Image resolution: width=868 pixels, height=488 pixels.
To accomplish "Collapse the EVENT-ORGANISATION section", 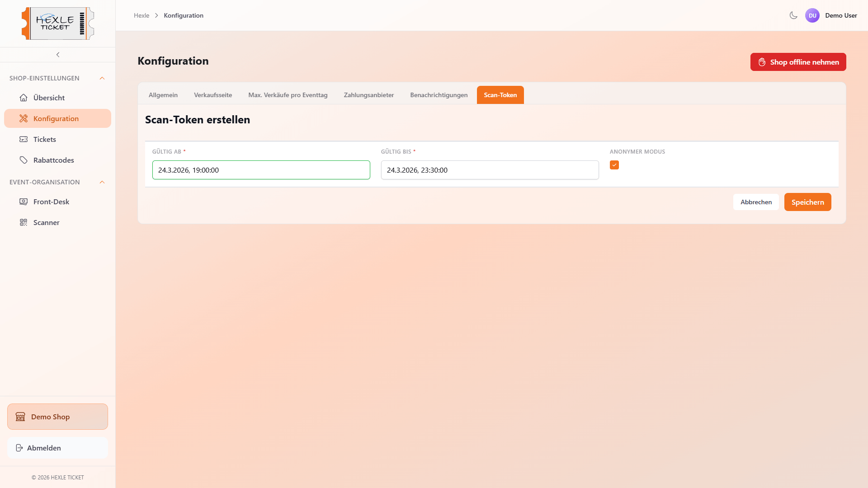I will 102,182.
